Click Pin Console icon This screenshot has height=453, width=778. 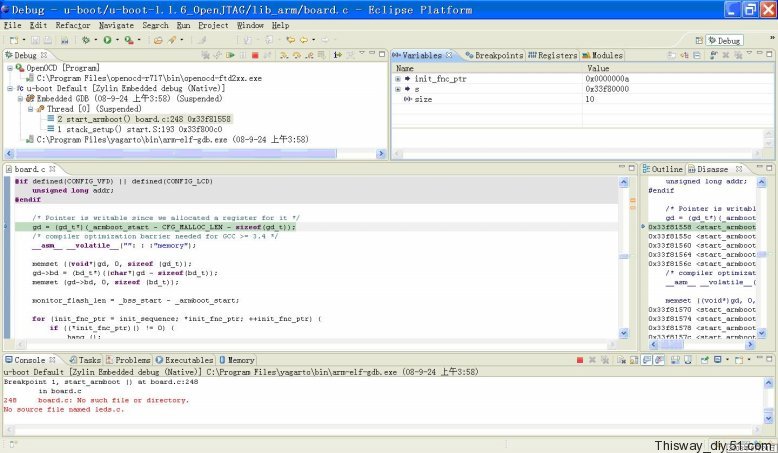point(705,360)
